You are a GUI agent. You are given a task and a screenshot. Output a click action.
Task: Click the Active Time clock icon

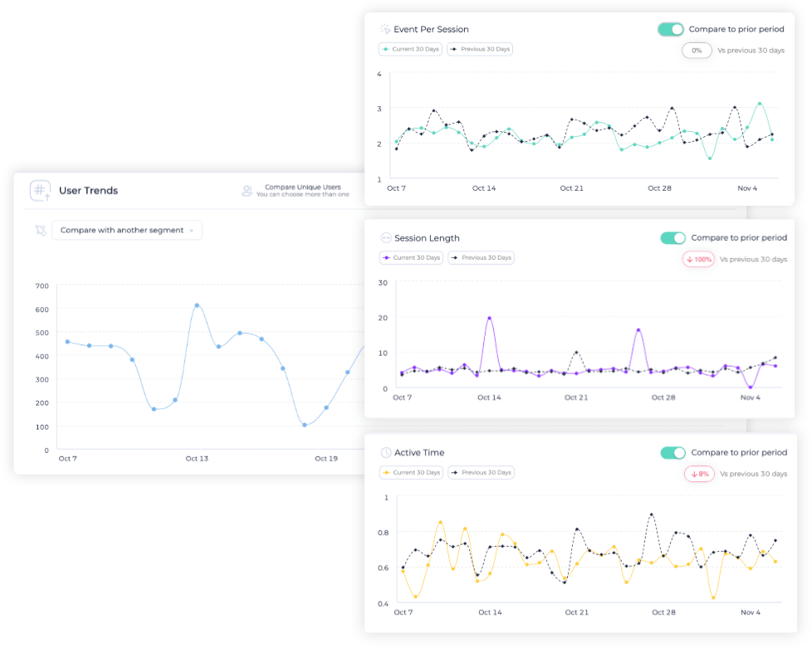coord(386,452)
